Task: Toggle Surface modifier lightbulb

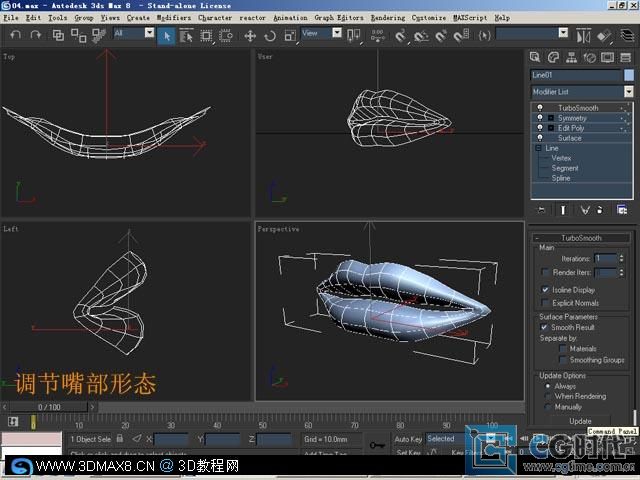Action: 540,138
